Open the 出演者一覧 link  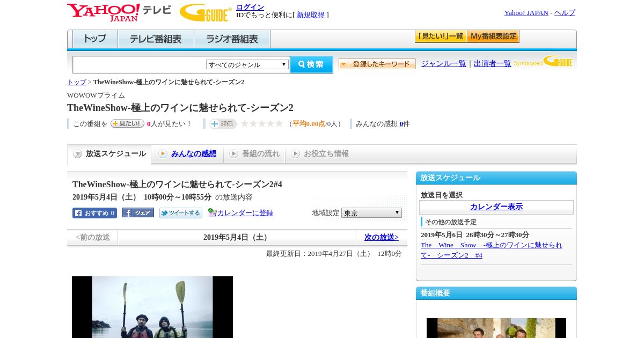point(493,63)
